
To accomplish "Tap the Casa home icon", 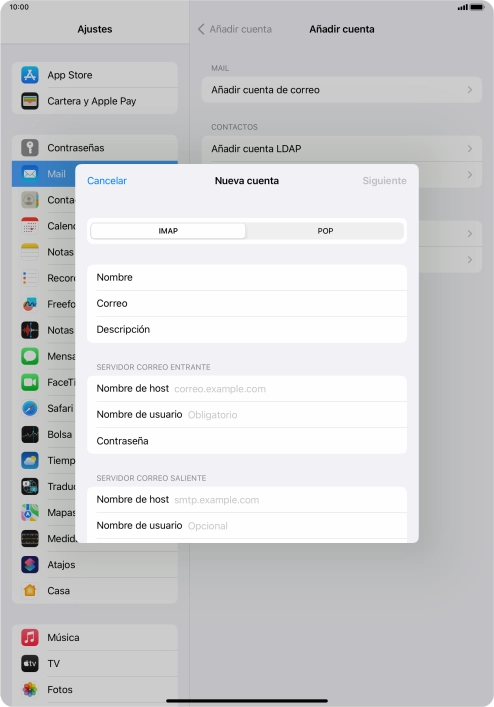I will [x=30, y=591].
